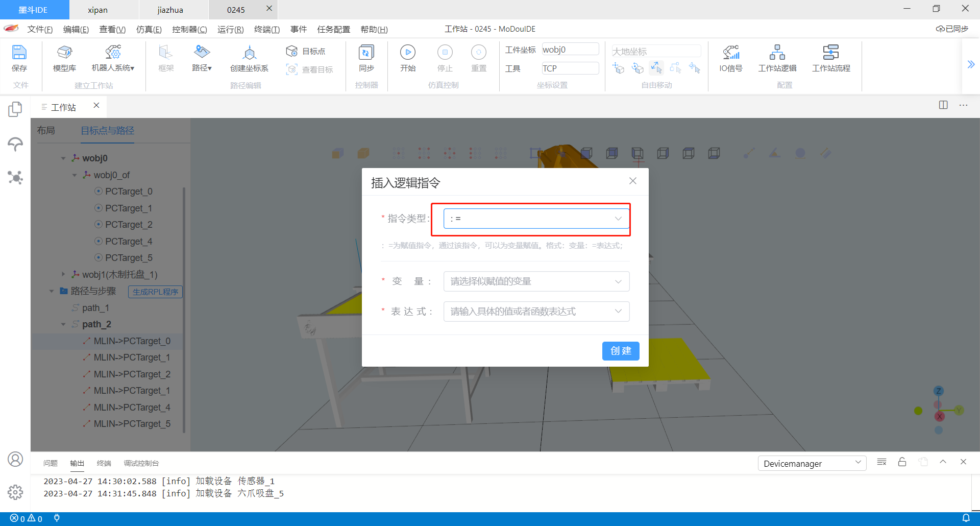Image resolution: width=980 pixels, height=526 pixels.
Task: Open the 仿真(E) menu
Action: point(149,29)
